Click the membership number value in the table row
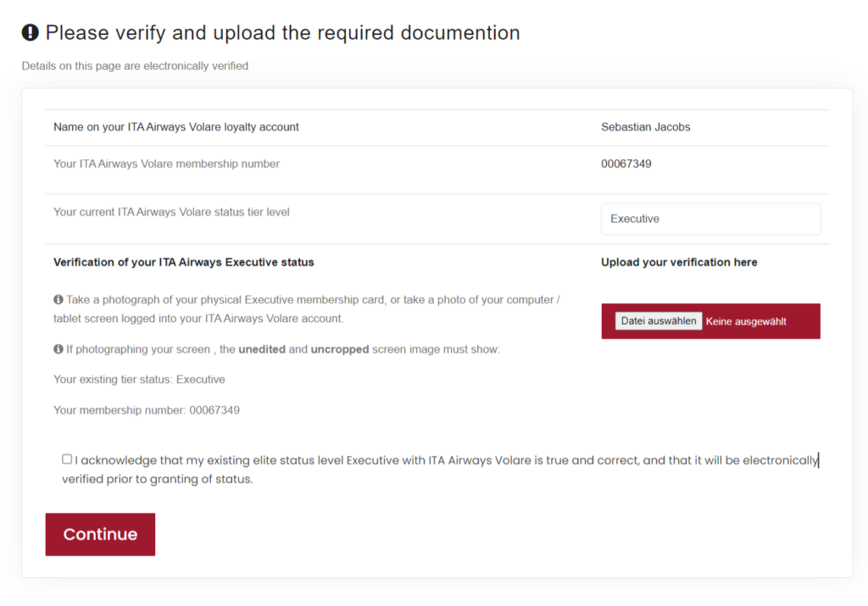Viewport: 868px width, 606px height. (x=626, y=164)
